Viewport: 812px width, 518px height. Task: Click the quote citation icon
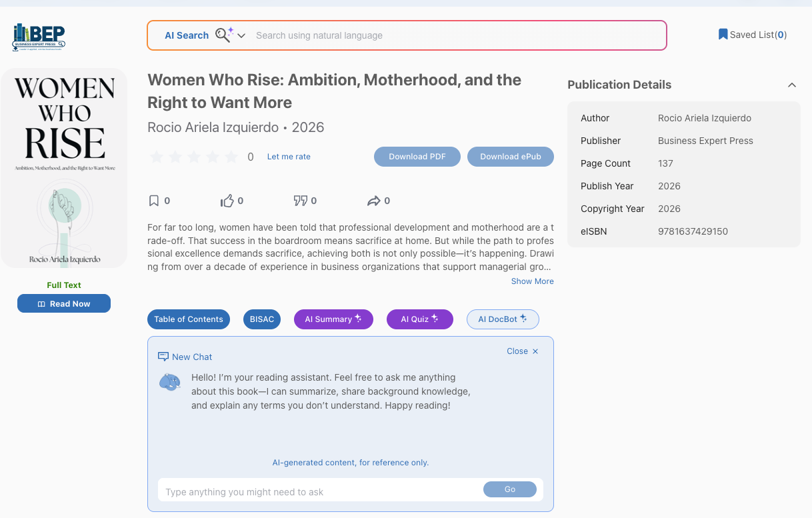[301, 201]
